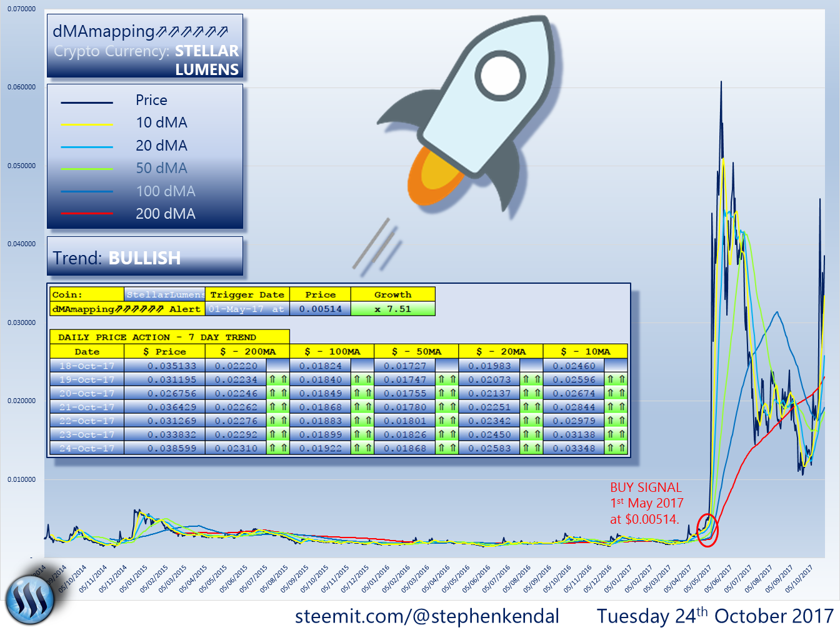Click the '200 dMA' legend label
The image size is (840, 630).
tap(166, 214)
